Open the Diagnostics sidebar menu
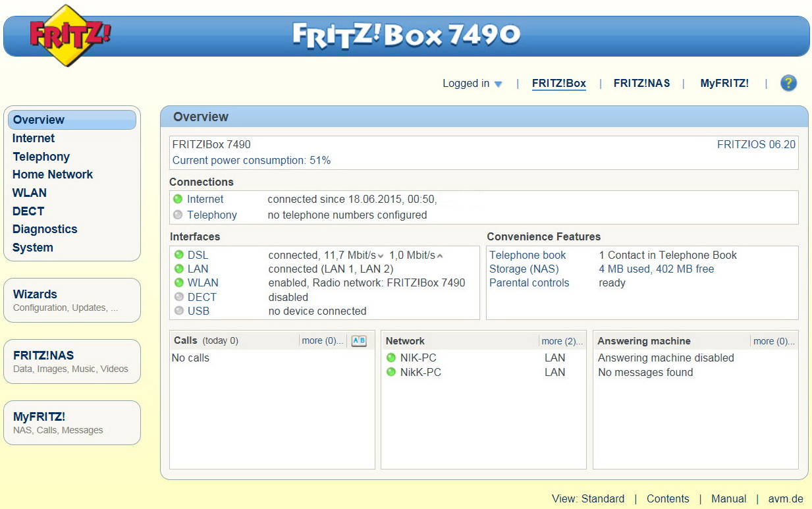 [45, 229]
